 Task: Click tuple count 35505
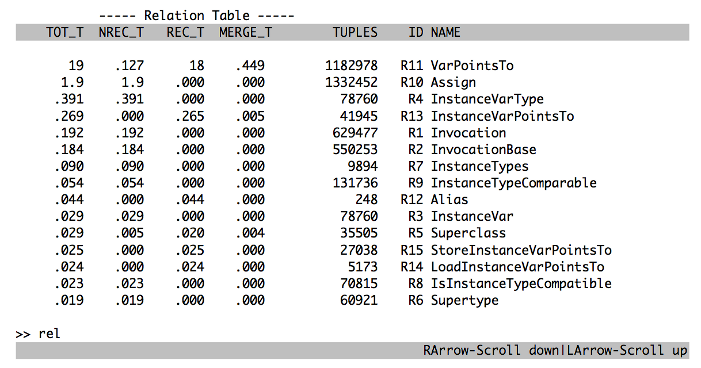pos(359,233)
